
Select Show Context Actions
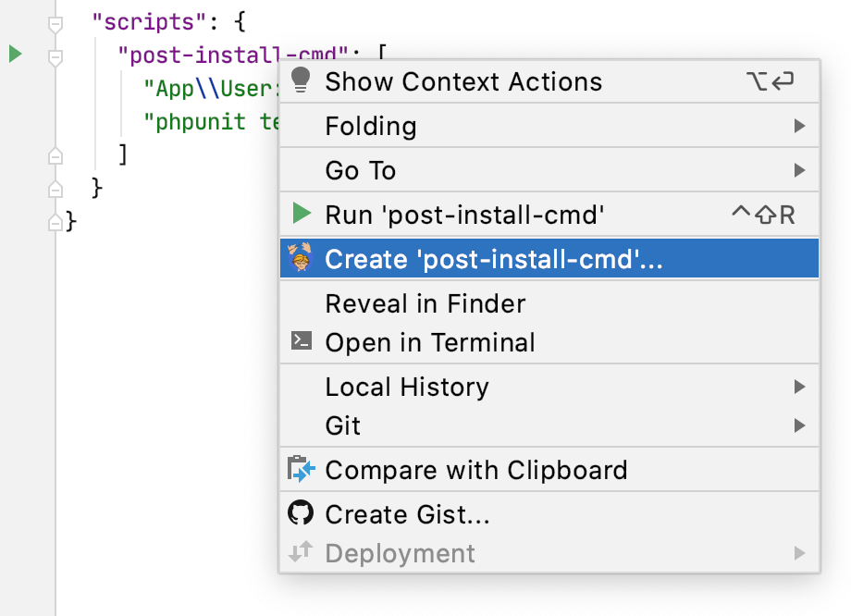pyautogui.click(x=462, y=81)
